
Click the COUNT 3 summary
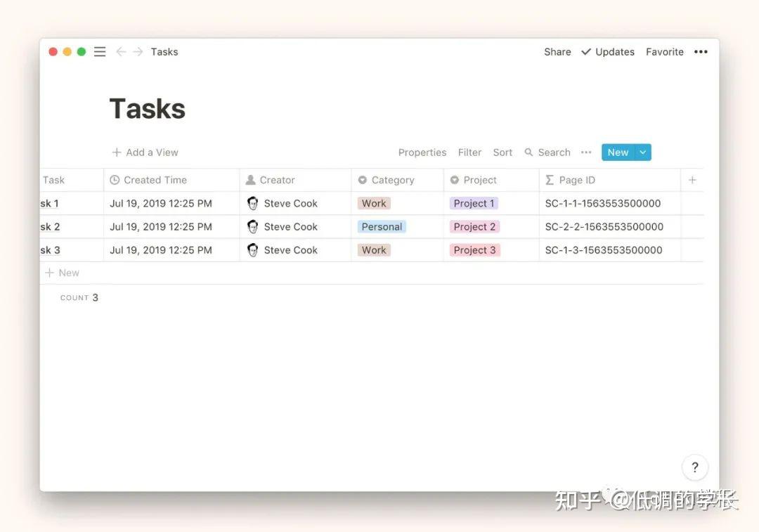point(79,298)
